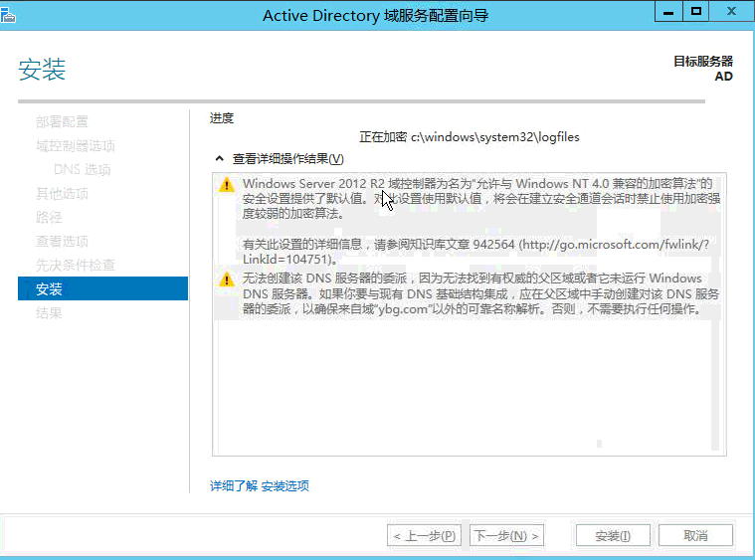
Task: Close the wizard with the red X button
Action: (x=730, y=10)
